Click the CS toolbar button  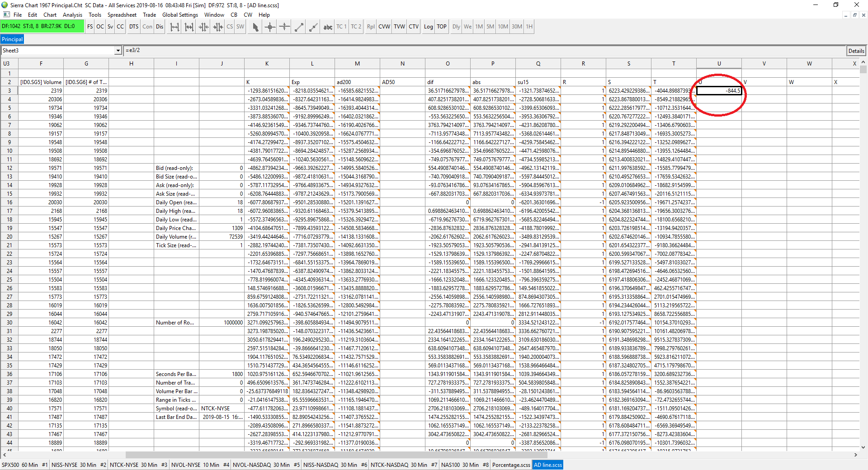(230, 27)
